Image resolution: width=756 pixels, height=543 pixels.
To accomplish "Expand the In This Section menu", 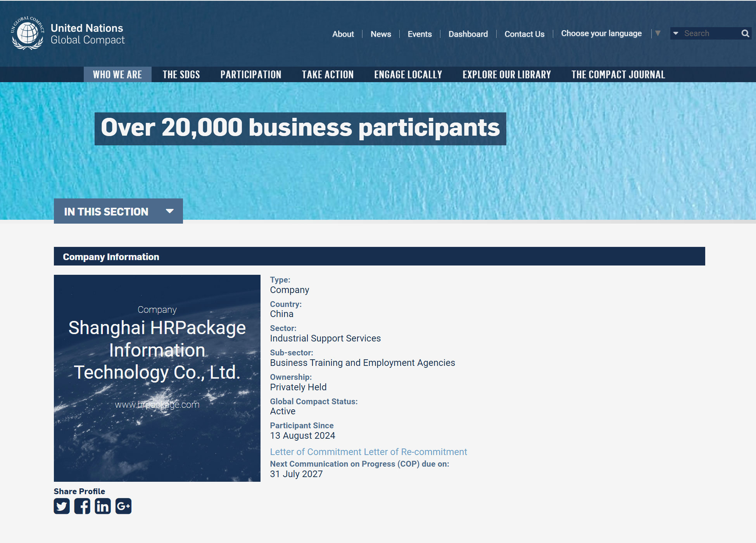I will (x=118, y=211).
